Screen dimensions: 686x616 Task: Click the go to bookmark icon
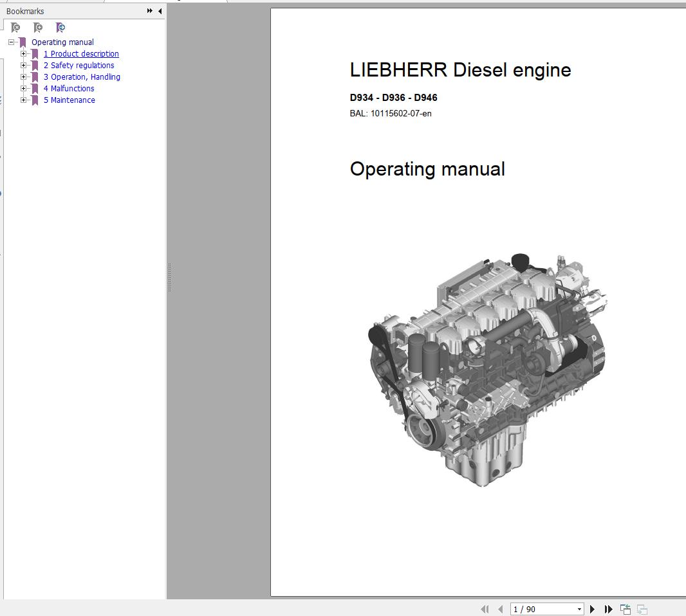tap(60, 28)
